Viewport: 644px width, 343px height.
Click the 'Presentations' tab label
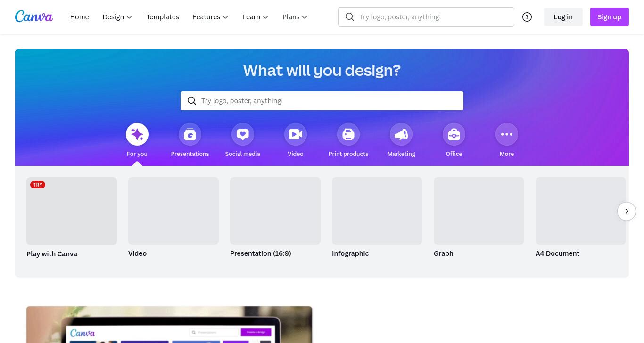point(190,154)
